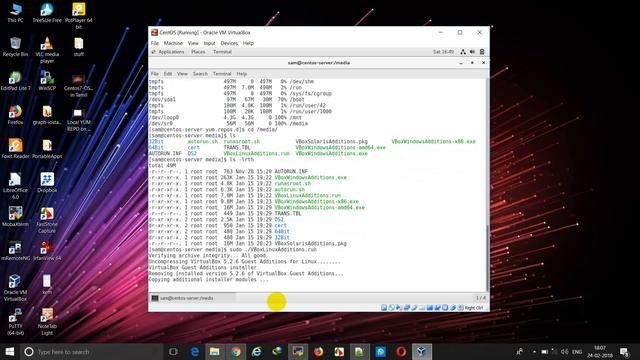
Task: Open the Windows Action Center notifications icon
Action: pos(624,351)
